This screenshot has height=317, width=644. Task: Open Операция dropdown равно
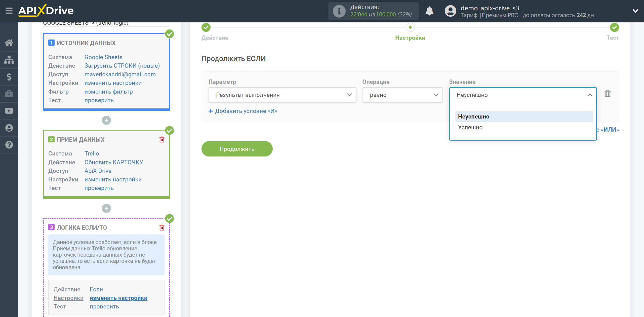pos(403,95)
